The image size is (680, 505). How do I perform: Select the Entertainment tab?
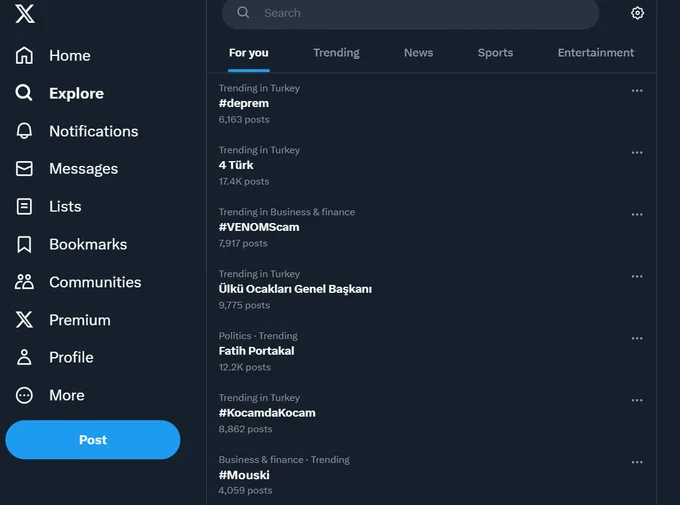596,53
